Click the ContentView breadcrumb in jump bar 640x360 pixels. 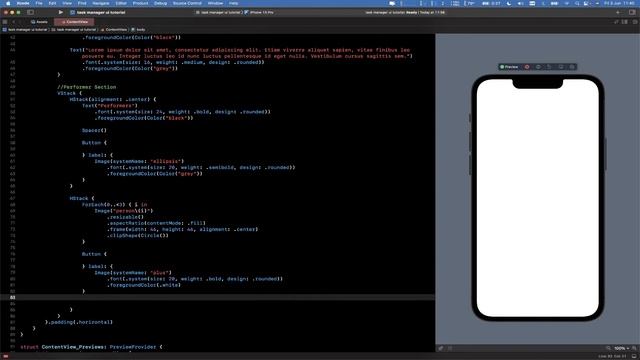[x=114, y=30]
